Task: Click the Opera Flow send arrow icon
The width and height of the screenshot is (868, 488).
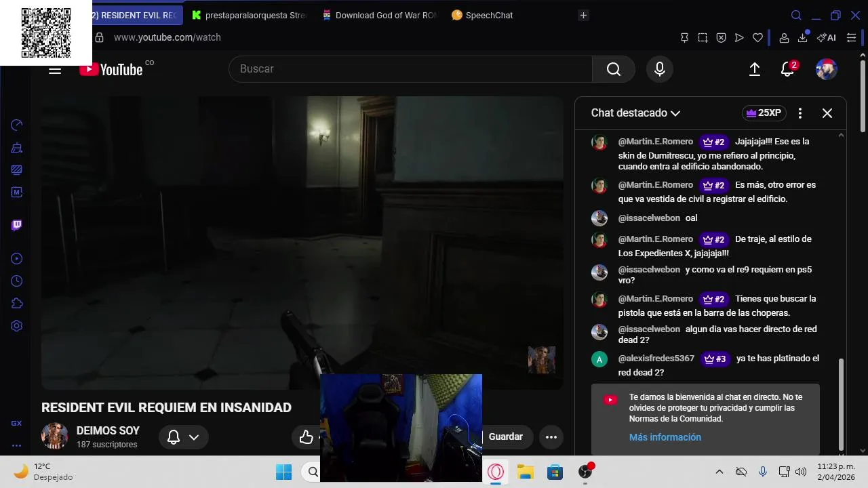Action: (739, 38)
